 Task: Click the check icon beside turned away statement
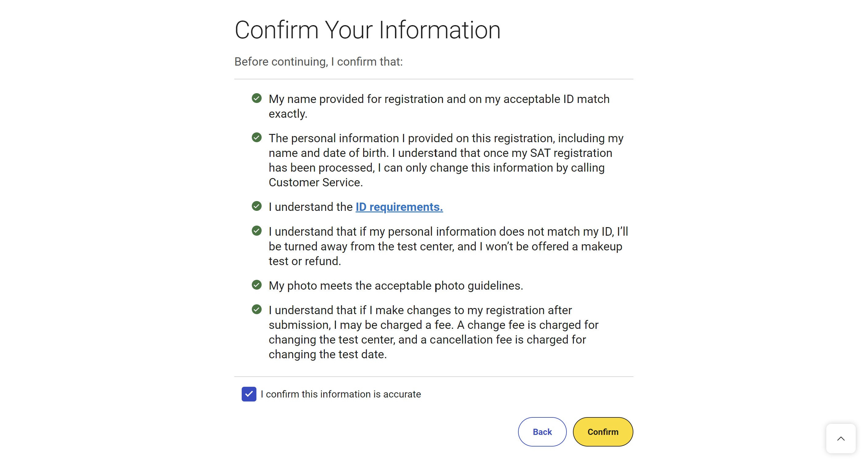256,230
